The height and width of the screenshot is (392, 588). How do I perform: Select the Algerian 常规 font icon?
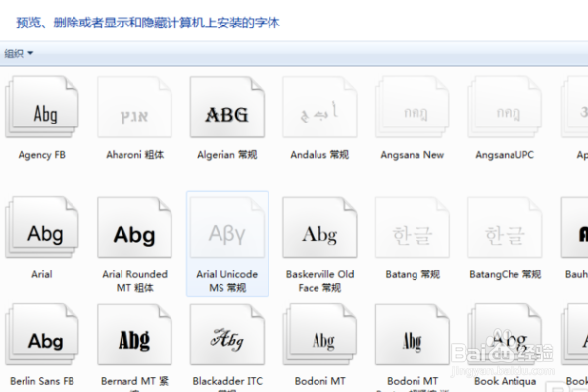click(x=227, y=108)
